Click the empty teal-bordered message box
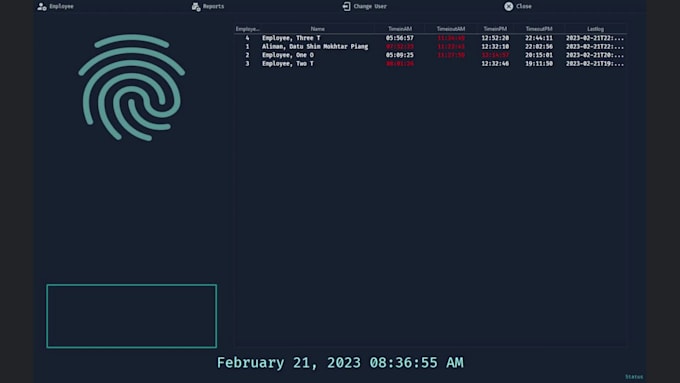 coord(131,316)
